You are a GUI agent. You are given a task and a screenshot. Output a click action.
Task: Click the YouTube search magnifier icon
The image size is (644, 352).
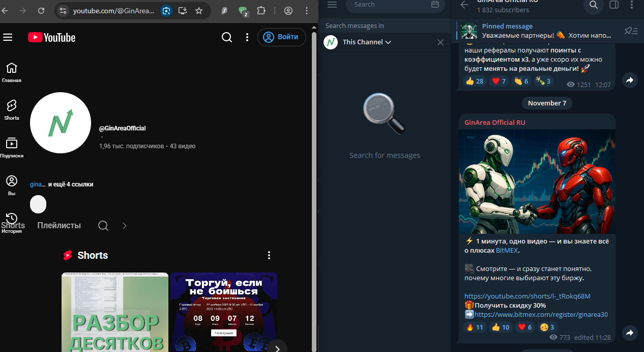tap(227, 37)
